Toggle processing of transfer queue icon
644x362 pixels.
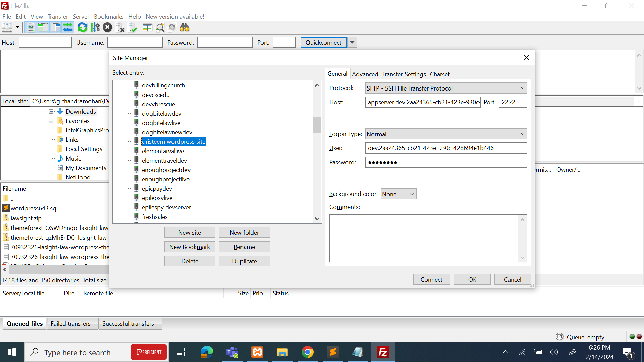(95, 27)
